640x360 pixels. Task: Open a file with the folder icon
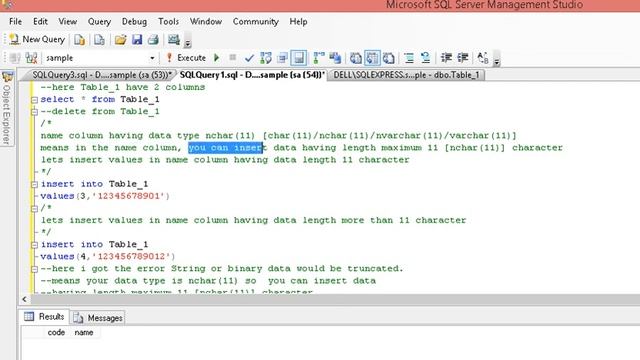[120, 40]
